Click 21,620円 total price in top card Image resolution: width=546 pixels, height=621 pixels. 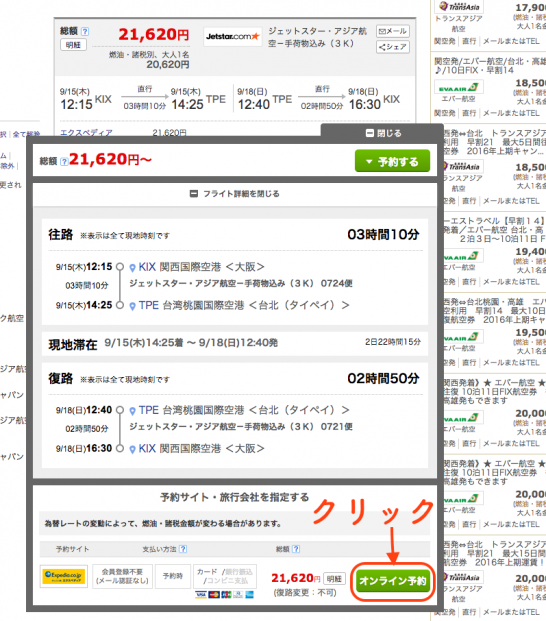point(154,34)
